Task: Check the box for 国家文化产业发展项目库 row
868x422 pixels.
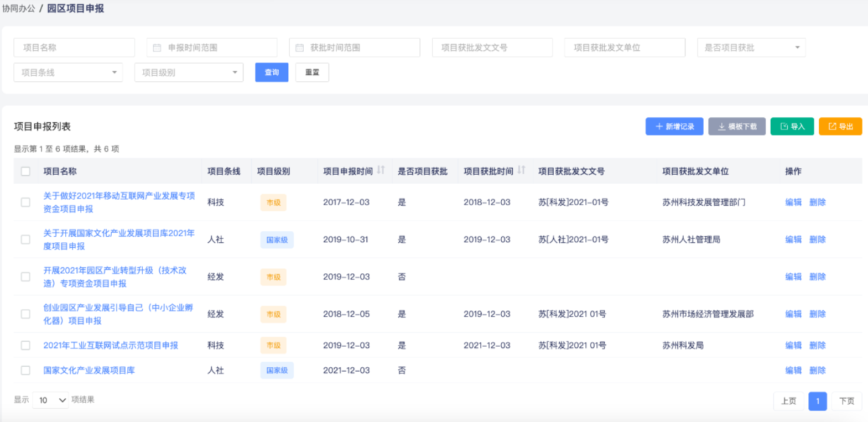Action: [x=25, y=371]
